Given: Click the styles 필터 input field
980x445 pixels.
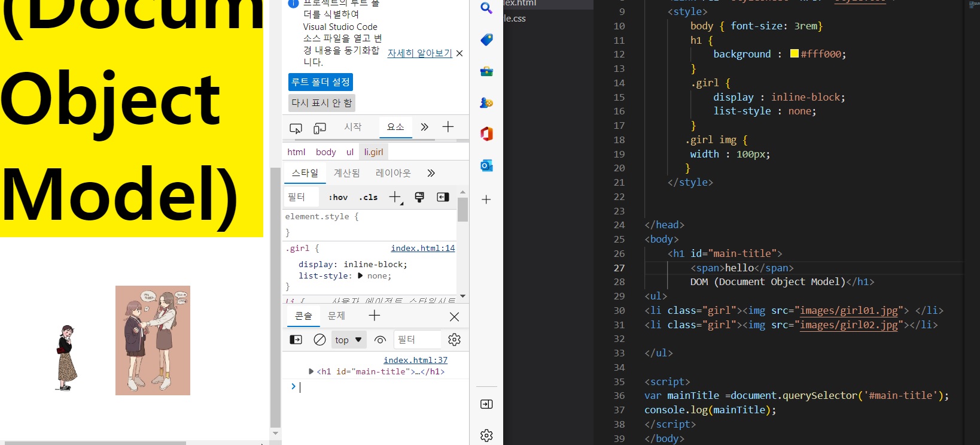Looking at the screenshot, I should pos(302,197).
